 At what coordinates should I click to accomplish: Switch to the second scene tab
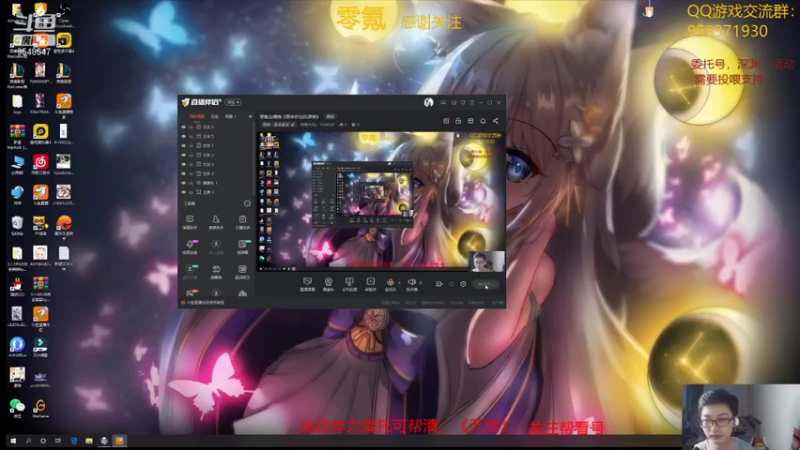(x=215, y=116)
